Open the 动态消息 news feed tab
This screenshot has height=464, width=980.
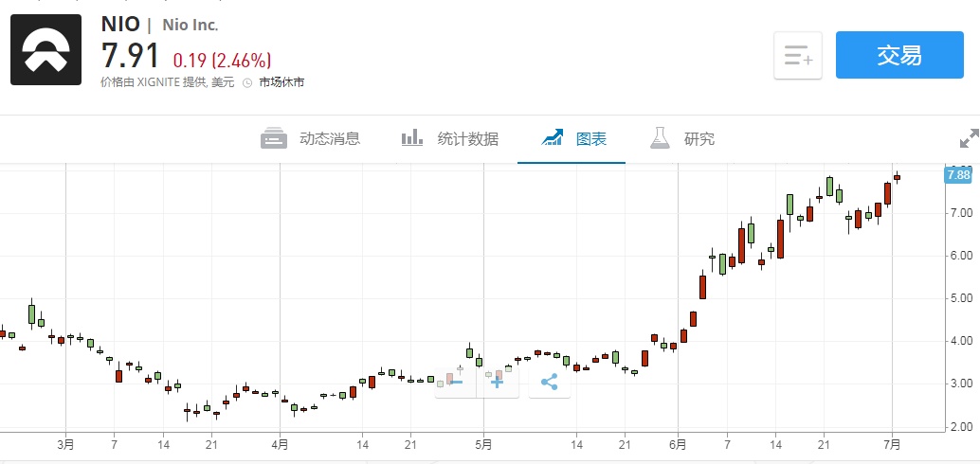coord(311,138)
